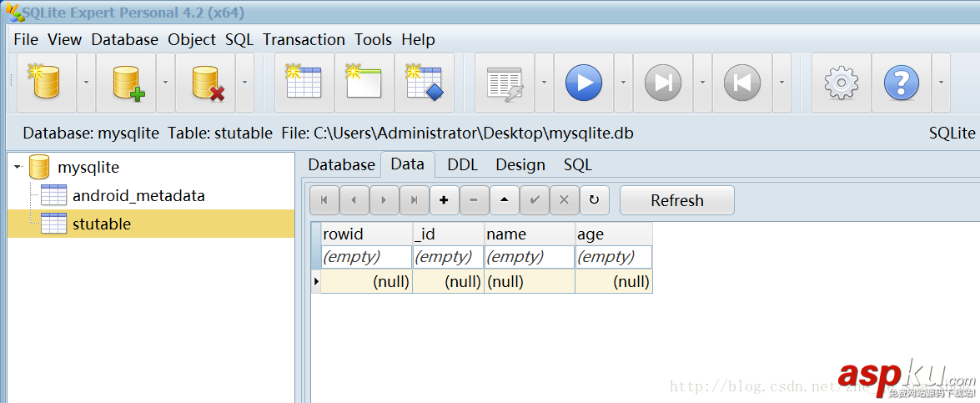Click the open database toolbar icon
Screen dimensions: 980x403
click(46, 83)
